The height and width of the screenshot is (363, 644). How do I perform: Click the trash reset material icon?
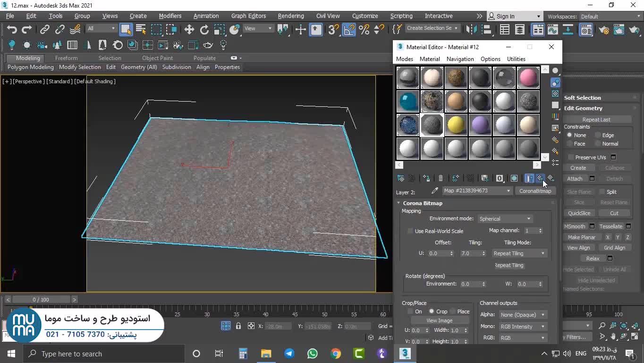(x=441, y=178)
